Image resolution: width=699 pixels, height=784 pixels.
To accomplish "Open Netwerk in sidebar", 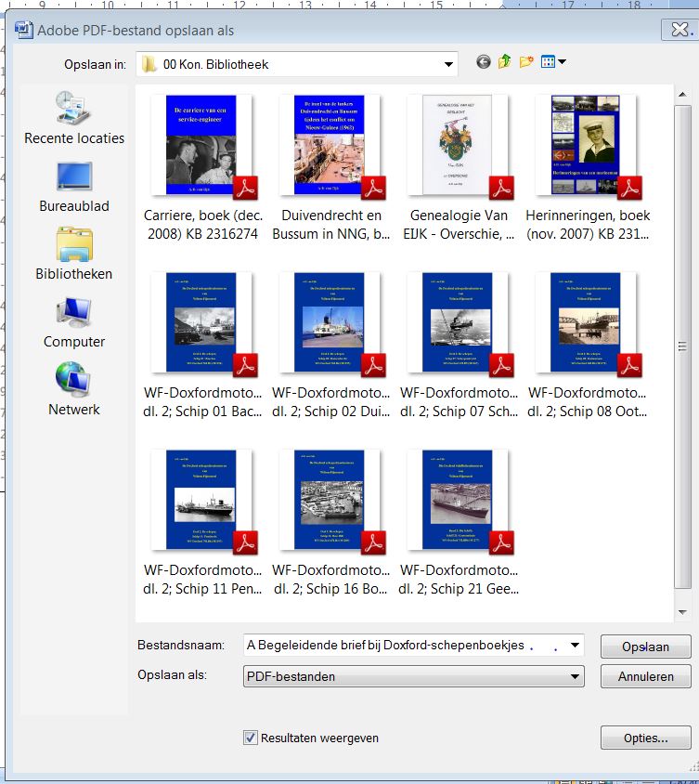I will coord(74,389).
